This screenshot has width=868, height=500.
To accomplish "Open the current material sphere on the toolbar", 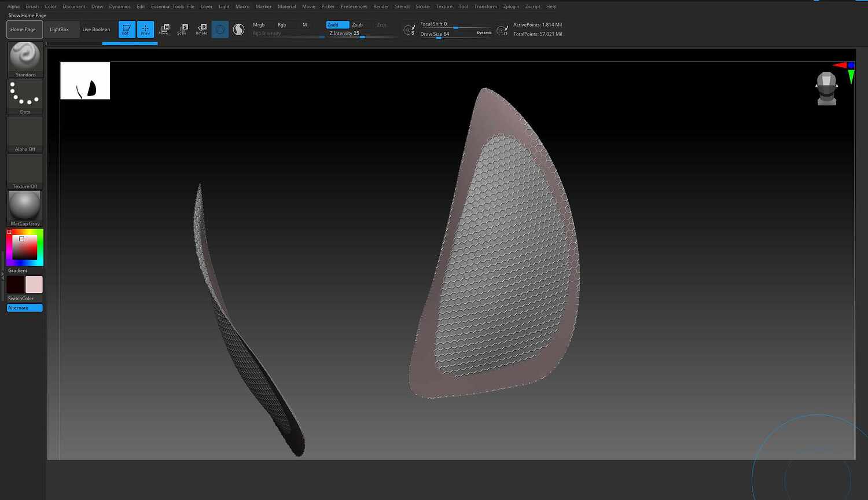I will (x=238, y=29).
